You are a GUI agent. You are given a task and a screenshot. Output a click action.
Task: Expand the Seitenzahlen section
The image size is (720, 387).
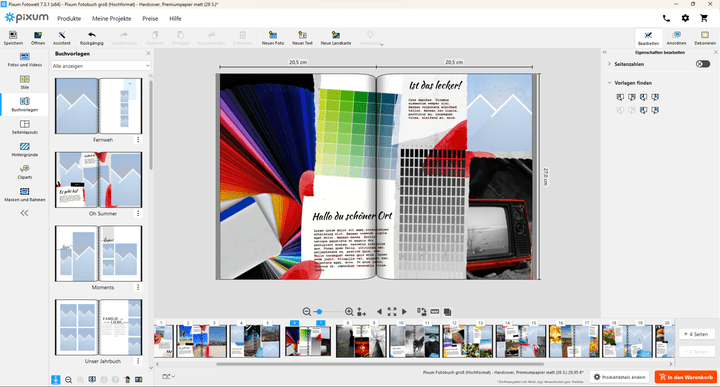click(x=609, y=64)
